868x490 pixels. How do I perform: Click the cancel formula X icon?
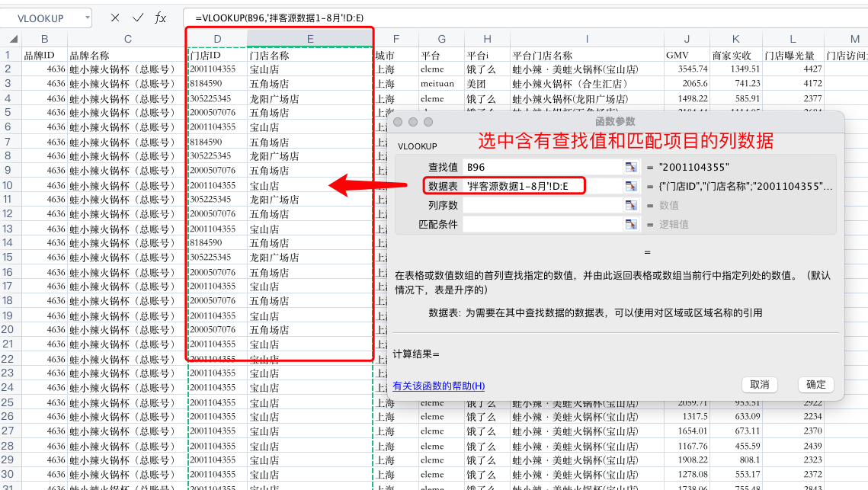coord(114,18)
